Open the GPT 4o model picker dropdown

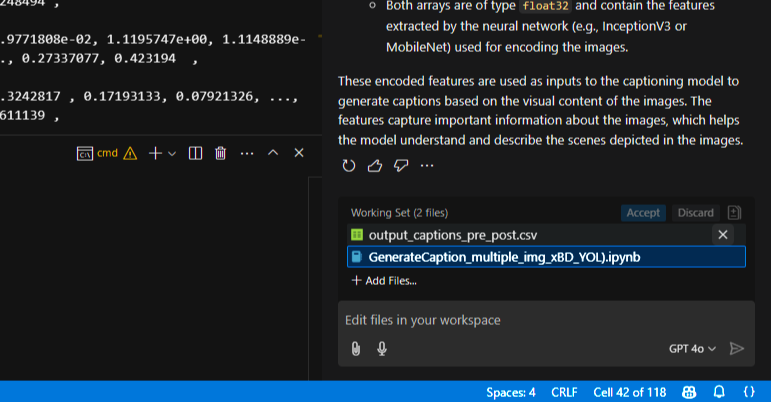pos(692,349)
